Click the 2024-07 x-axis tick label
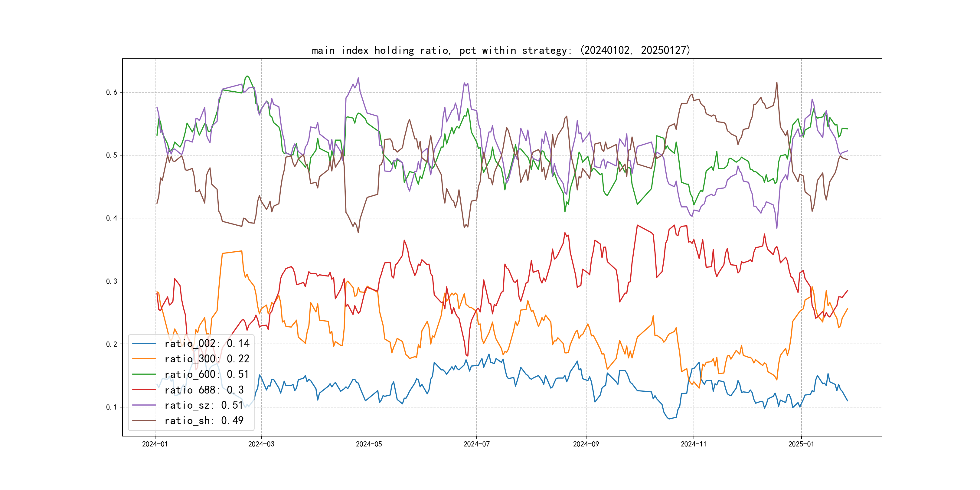The image size is (980, 490). [x=476, y=444]
